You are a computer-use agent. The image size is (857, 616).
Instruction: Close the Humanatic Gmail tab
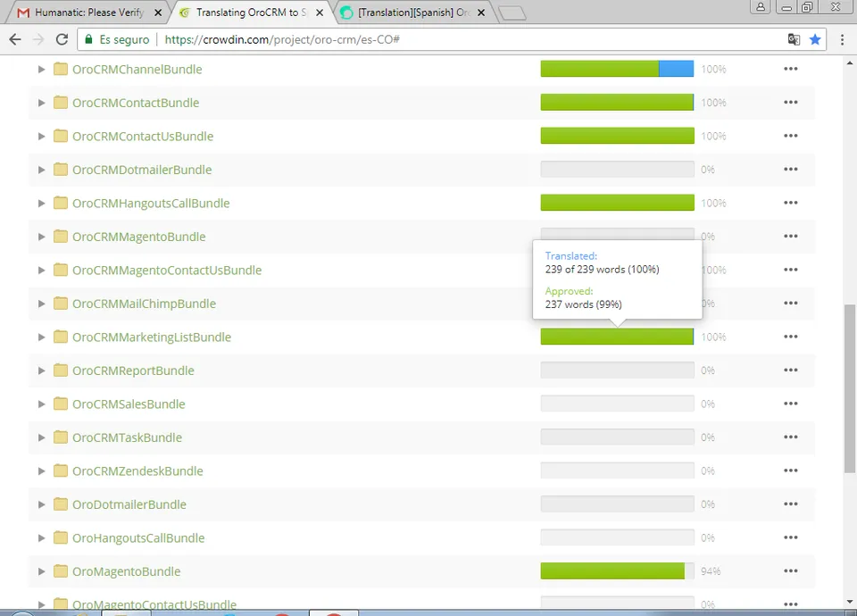coord(158,12)
